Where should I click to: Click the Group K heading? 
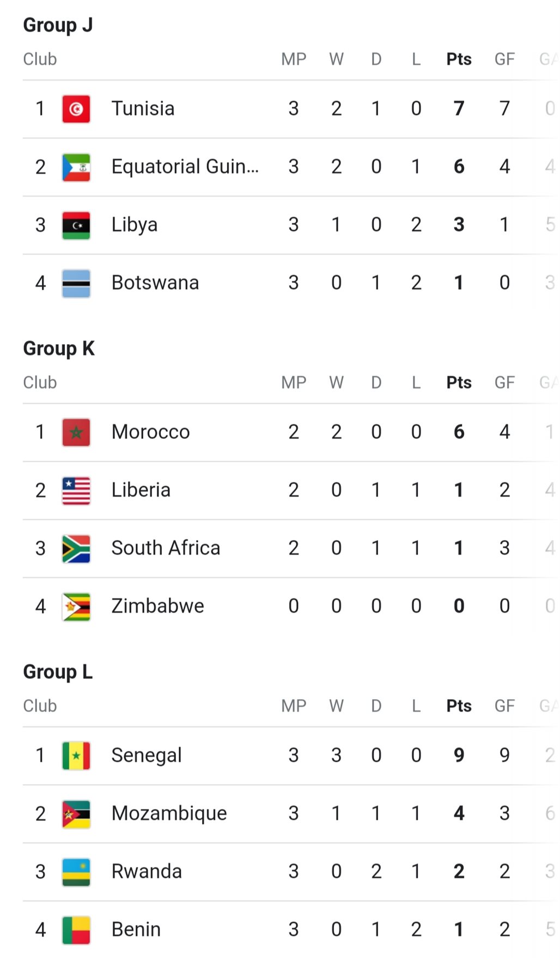[x=59, y=348]
